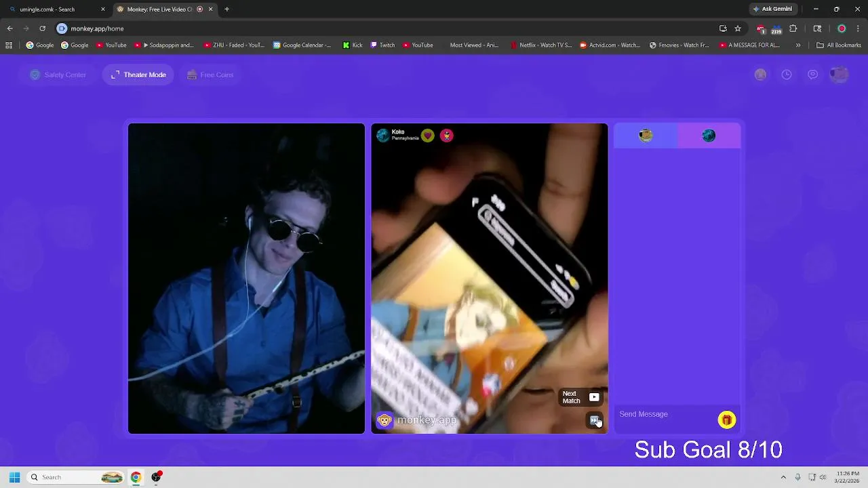Send a gift with the yellow gift icon
The width and height of the screenshot is (868, 488).
[726, 420]
